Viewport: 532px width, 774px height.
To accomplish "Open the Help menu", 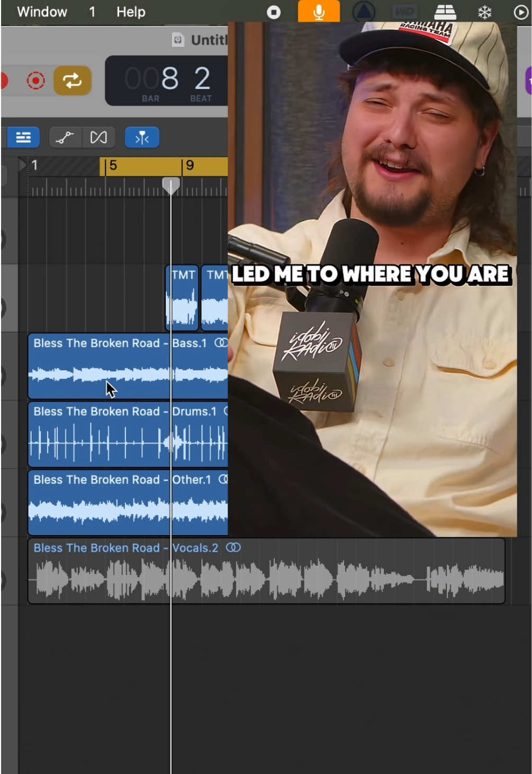I will pyautogui.click(x=131, y=12).
